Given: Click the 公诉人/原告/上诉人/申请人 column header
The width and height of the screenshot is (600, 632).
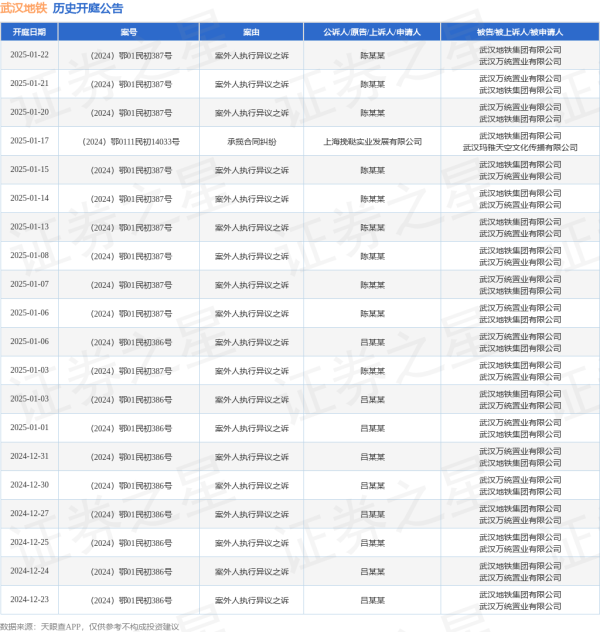Looking at the screenshot, I should (x=372, y=32).
